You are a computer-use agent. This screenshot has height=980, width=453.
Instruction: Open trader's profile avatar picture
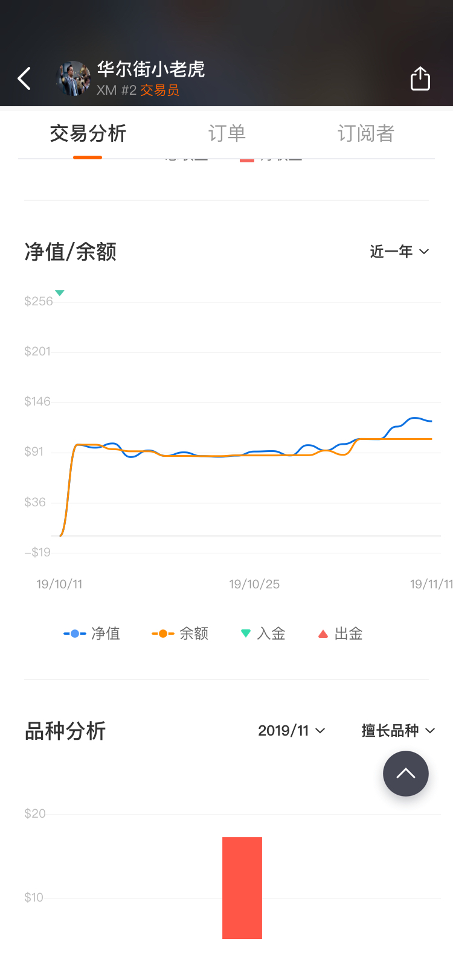(73, 78)
